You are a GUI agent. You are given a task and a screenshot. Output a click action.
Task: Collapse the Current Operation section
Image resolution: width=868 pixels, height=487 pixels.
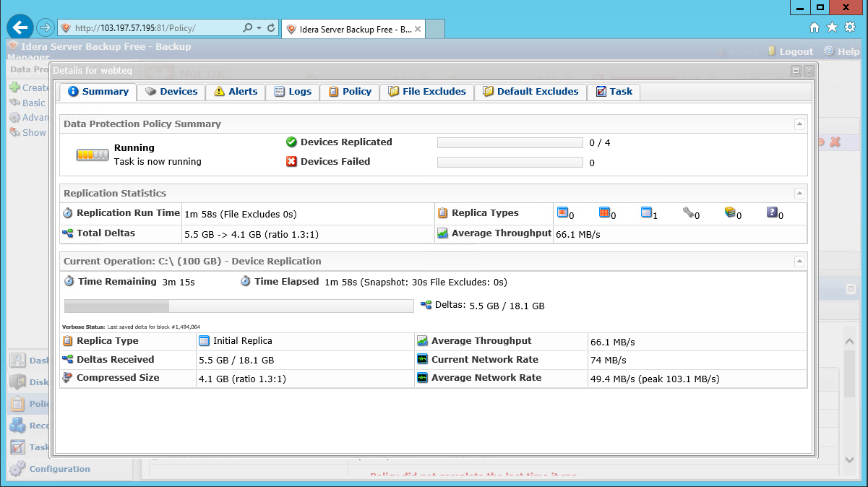[799, 262]
